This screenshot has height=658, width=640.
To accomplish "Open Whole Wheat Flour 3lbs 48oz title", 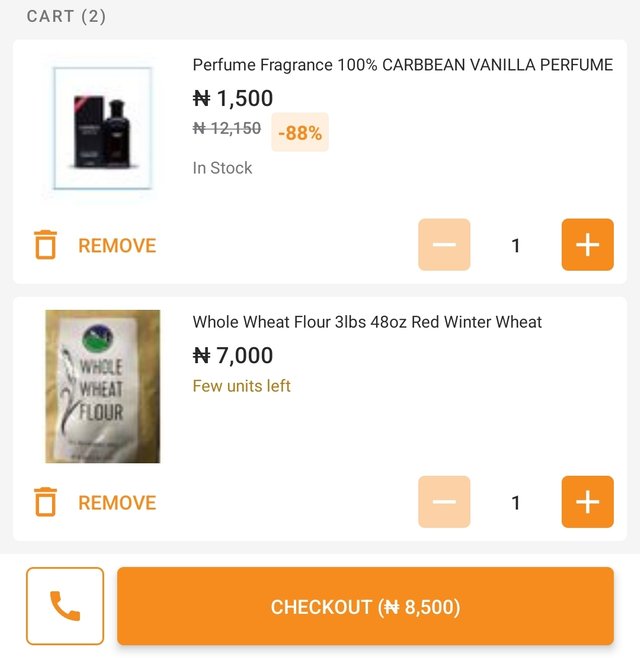I will tap(367, 322).
